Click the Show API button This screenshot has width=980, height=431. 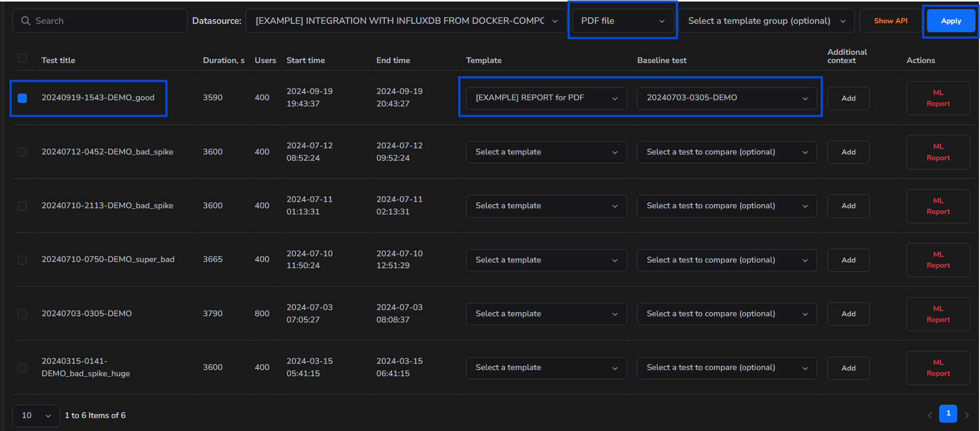pyautogui.click(x=891, y=21)
